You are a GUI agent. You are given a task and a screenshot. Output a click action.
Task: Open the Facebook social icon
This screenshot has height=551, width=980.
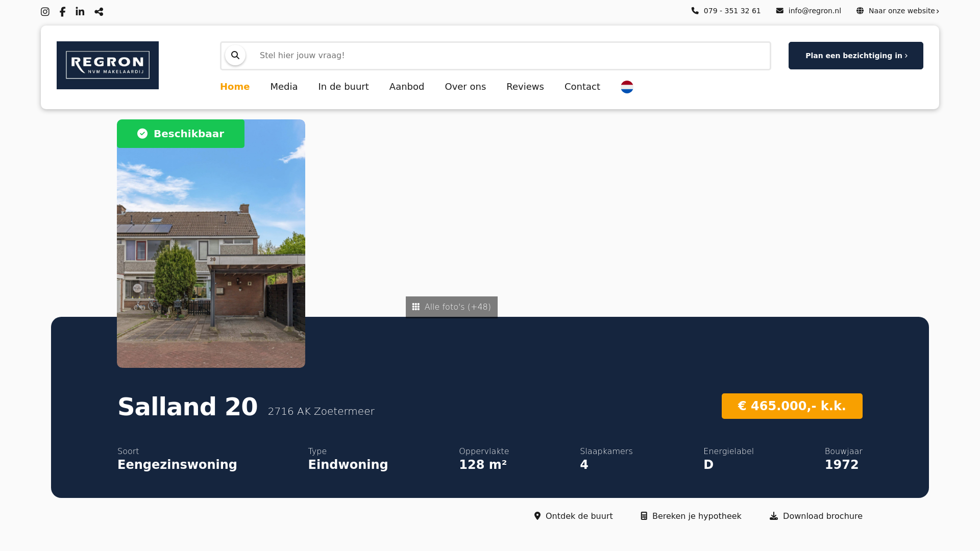62,12
